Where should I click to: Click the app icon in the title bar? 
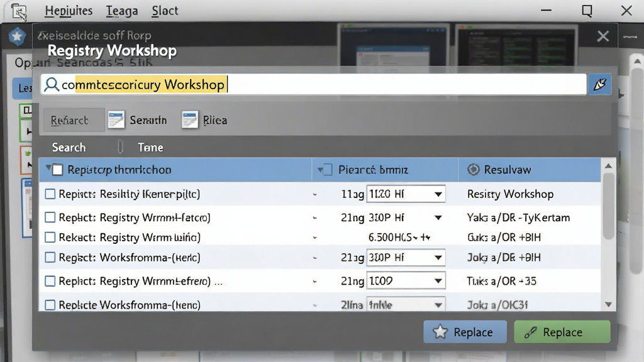pyautogui.click(x=18, y=11)
